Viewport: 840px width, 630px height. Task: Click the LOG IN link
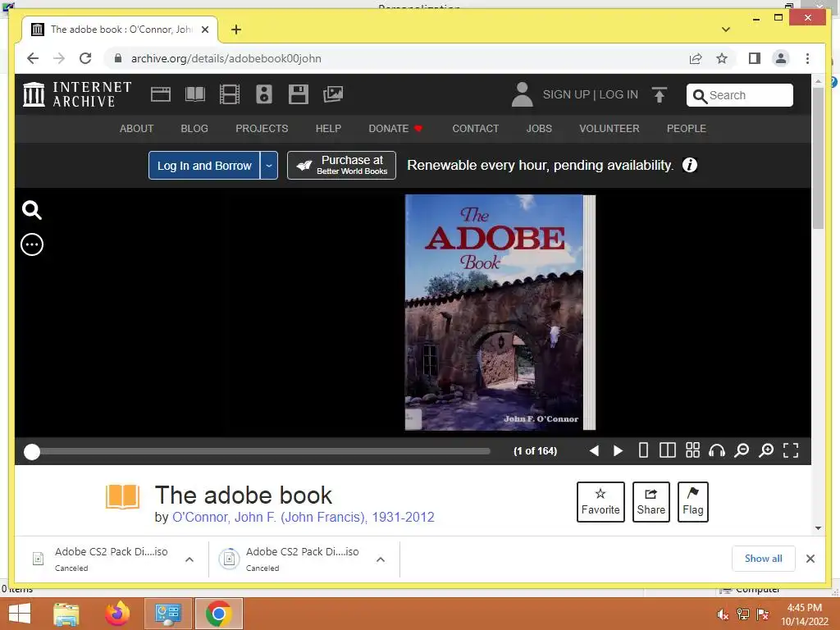pyautogui.click(x=619, y=94)
